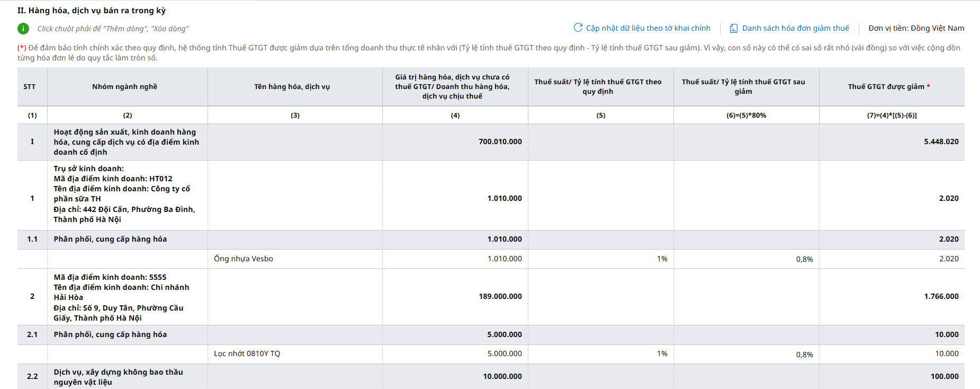Image resolution: width=980 pixels, height=389 pixels.
Task: Select row 2.2 Dịch vụ, xây dựng
Action: click(x=491, y=376)
